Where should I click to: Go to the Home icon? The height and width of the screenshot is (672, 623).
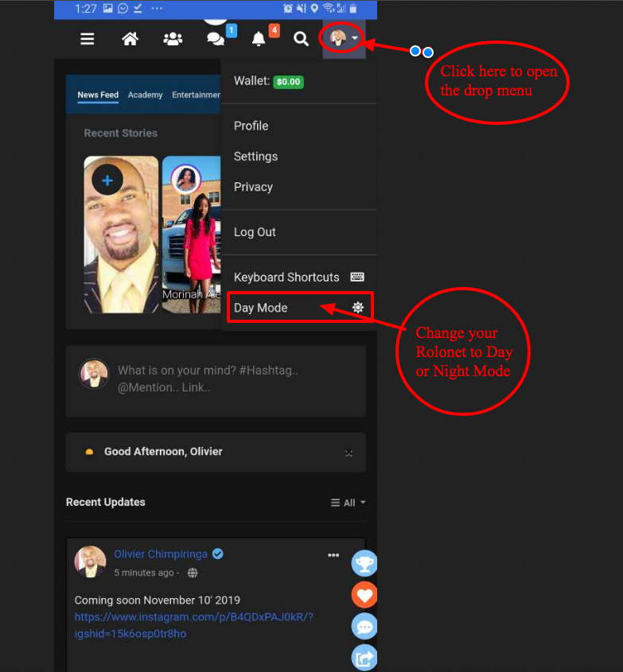[x=130, y=39]
